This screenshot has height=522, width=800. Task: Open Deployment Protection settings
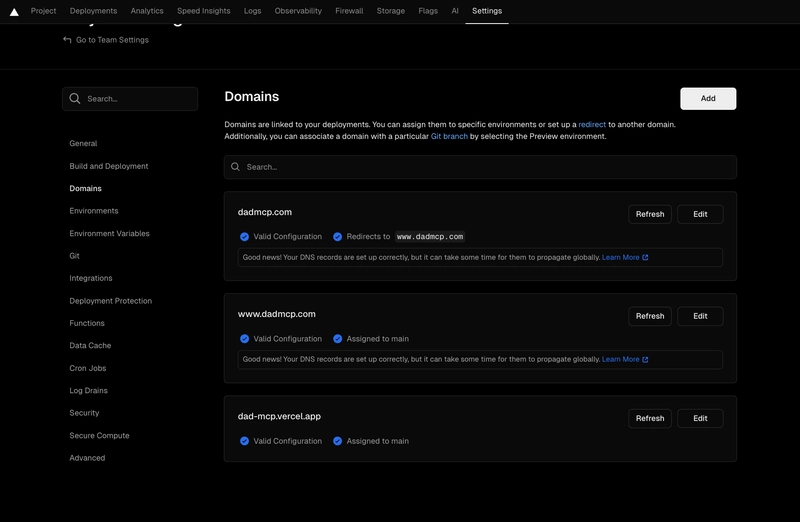pos(110,301)
